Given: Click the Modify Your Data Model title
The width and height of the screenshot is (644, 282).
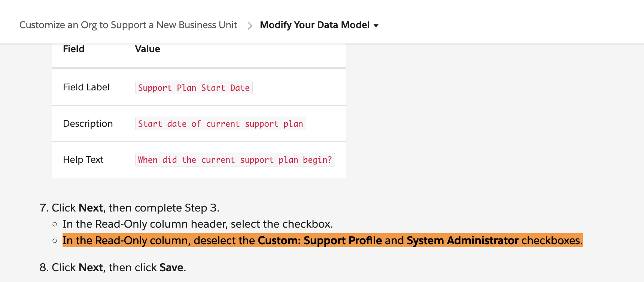Looking at the screenshot, I should [315, 25].
